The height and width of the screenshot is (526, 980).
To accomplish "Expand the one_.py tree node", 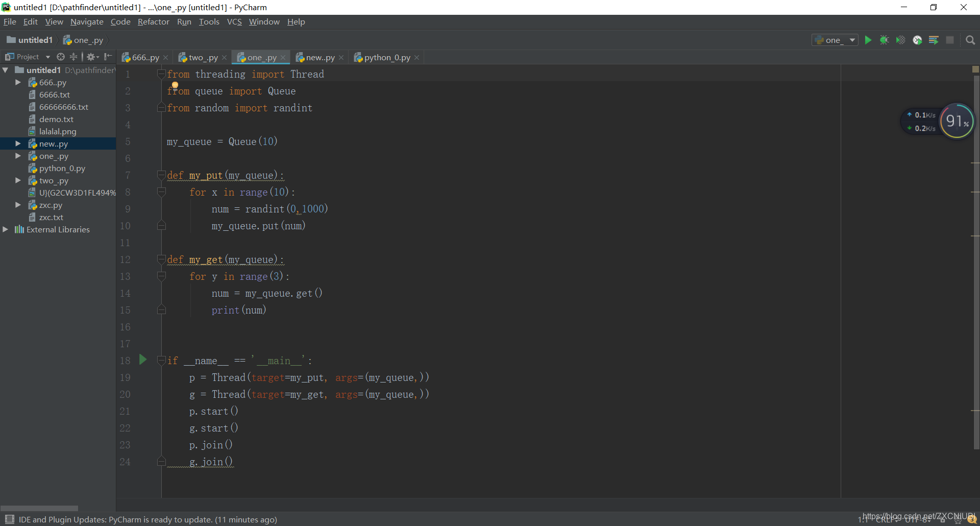I will point(18,156).
